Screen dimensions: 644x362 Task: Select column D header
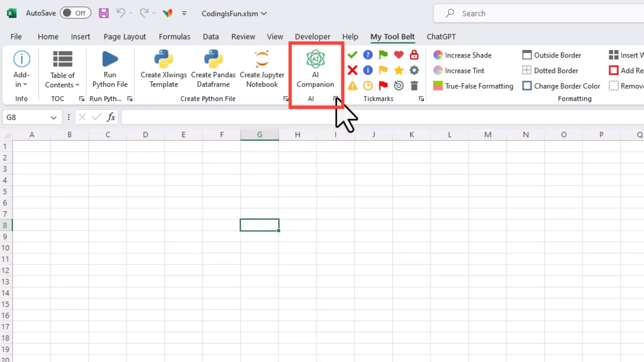tap(145, 134)
